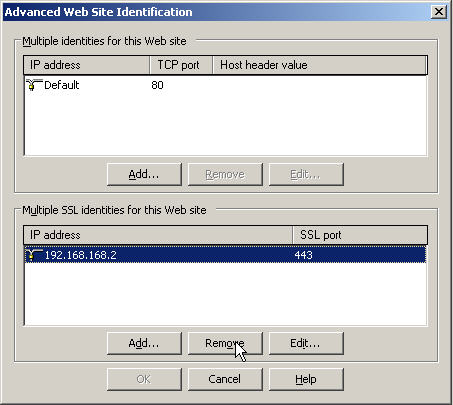Click the Host header value column header
The image size is (453, 405).
point(320,65)
